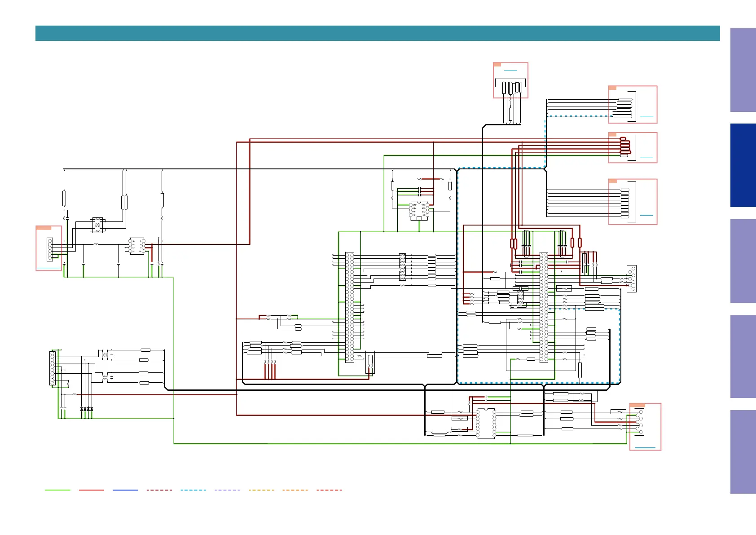Image resolution: width=756 pixels, height=535 pixels.
Task: Select the rightmost red vertical ferrite bead
Action: click(580, 243)
